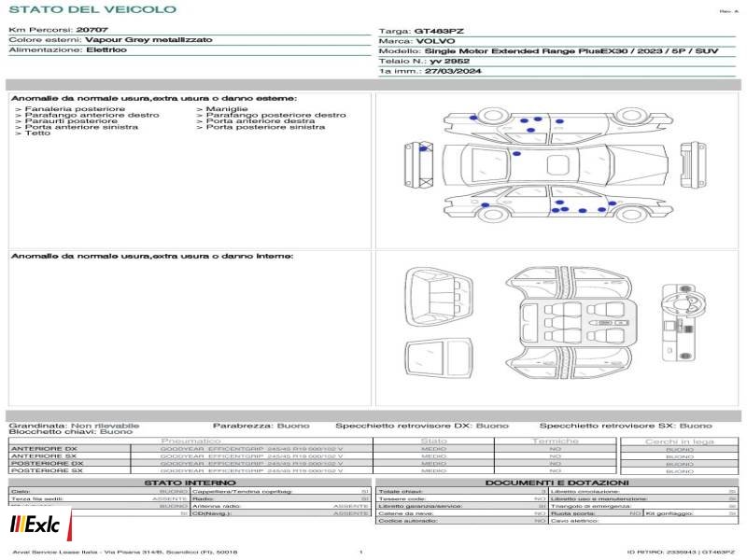This screenshot has width=747, height=560.
Task: Click the 'Kit gonfiaggio:' field
Action: (x=691, y=513)
